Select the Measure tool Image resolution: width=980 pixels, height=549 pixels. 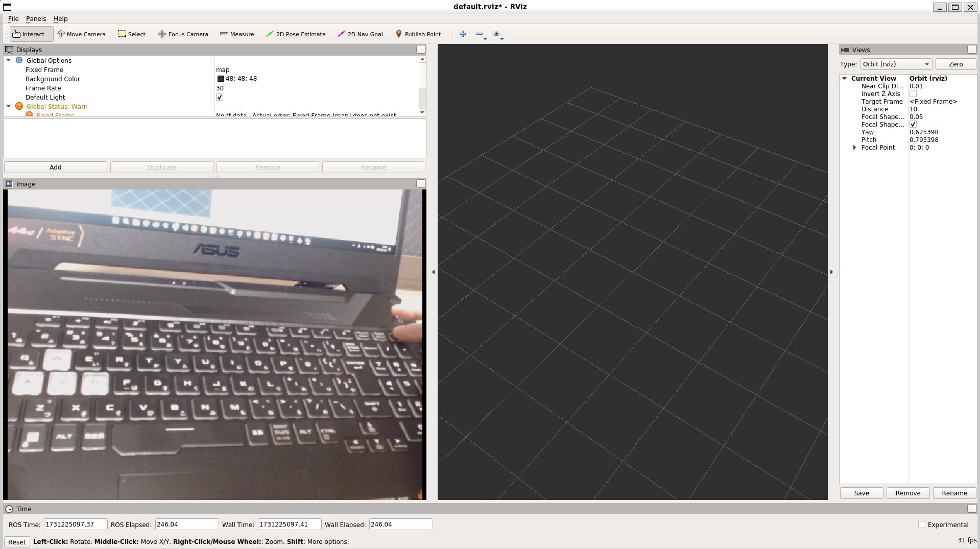[x=237, y=34]
